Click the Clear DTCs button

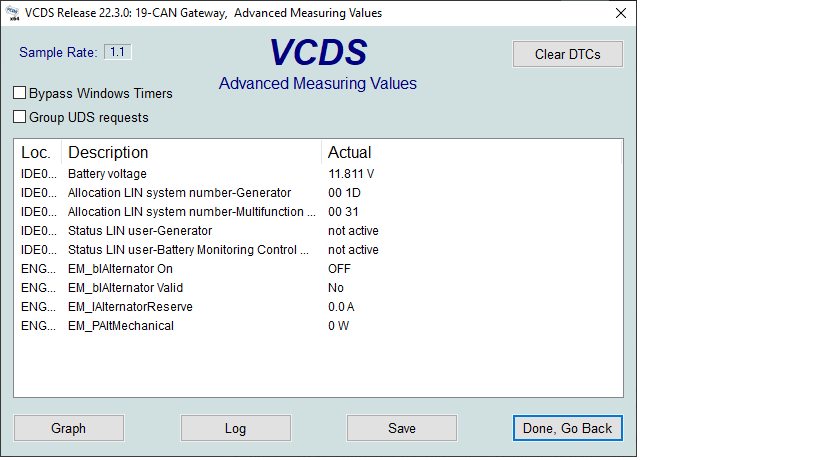[568, 54]
